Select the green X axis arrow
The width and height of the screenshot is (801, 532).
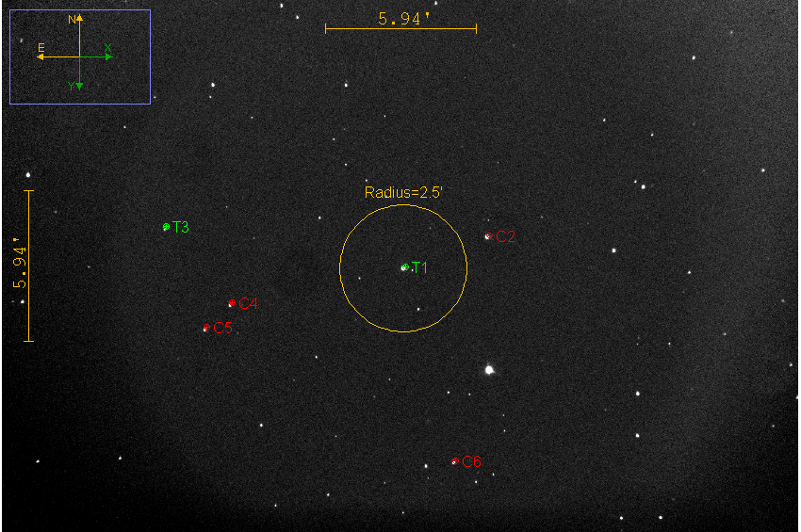tap(107, 56)
